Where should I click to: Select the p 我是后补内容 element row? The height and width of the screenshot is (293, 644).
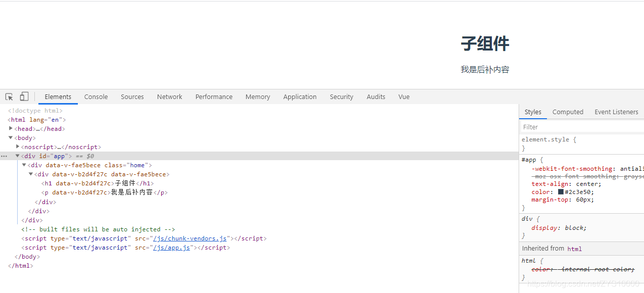click(104, 192)
